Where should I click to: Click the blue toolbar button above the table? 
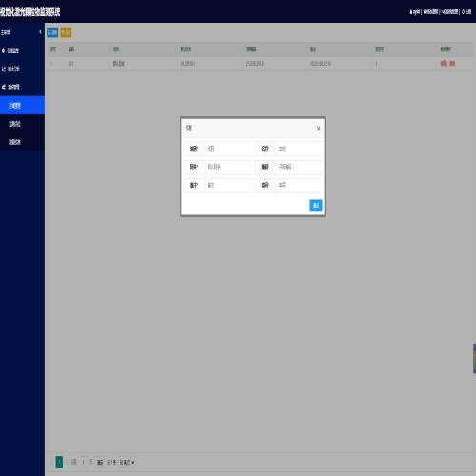pyautogui.click(x=52, y=32)
